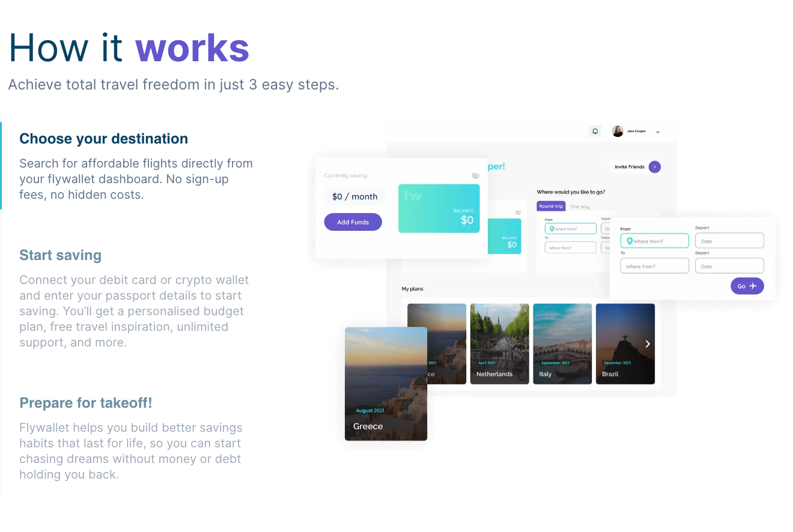Click the 'Achieve total travel freedom' subtitle
The width and height of the screenshot is (793, 532).
[x=174, y=85]
